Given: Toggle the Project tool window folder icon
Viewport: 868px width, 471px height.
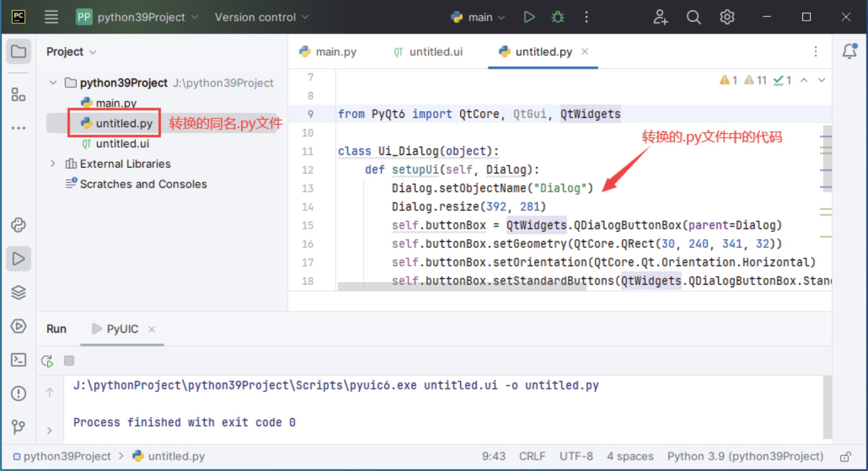Looking at the screenshot, I should pyautogui.click(x=19, y=52).
